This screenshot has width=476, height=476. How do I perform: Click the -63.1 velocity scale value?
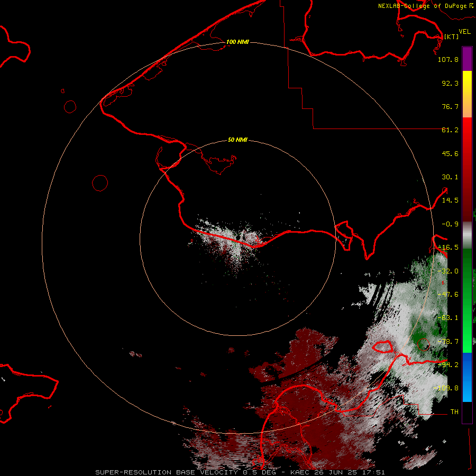448,318
